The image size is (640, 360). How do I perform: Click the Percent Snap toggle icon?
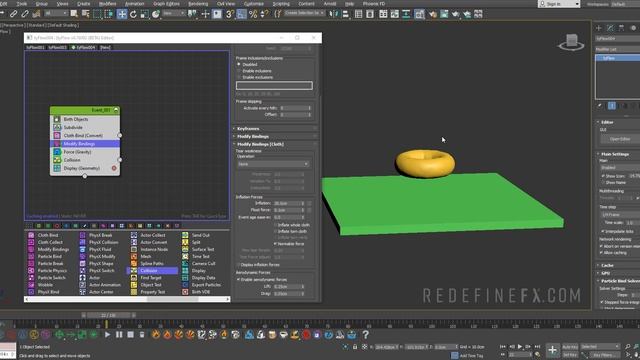[253, 14]
